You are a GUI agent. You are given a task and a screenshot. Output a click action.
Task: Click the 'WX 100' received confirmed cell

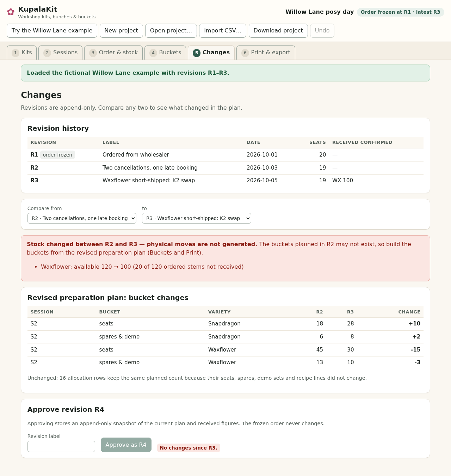tap(342, 181)
